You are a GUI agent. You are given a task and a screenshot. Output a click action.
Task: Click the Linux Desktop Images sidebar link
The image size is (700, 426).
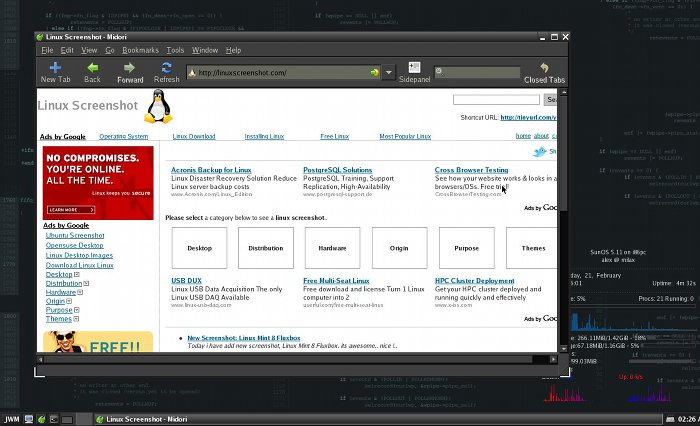pyautogui.click(x=79, y=255)
